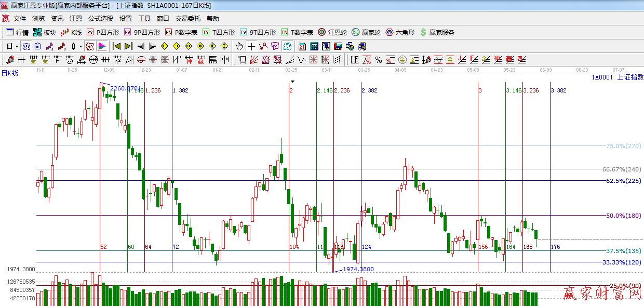
Task: Click the calendar icon showing 21
Action: [x=302, y=46]
